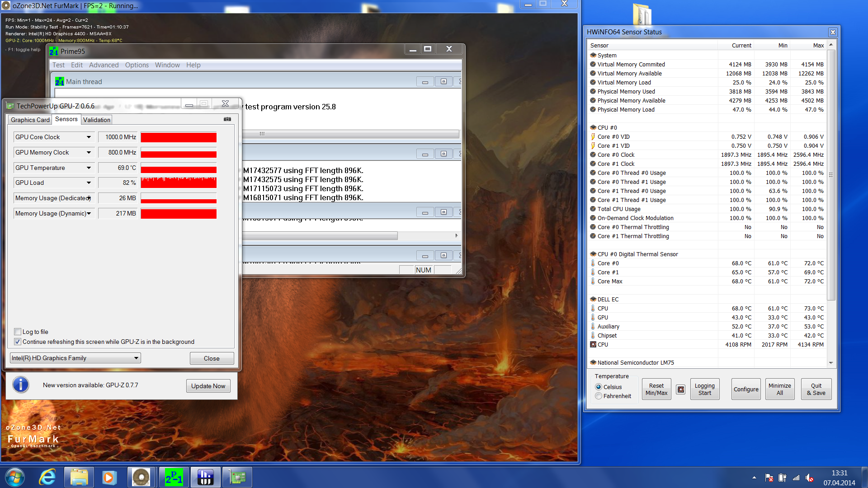Click the Prime95 Main thread window icon

pos(60,81)
